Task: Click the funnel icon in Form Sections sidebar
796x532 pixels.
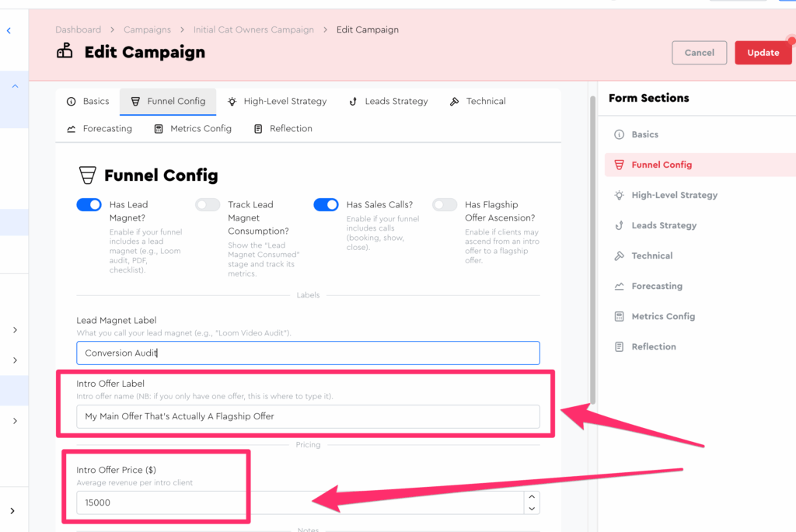Action: pos(619,165)
